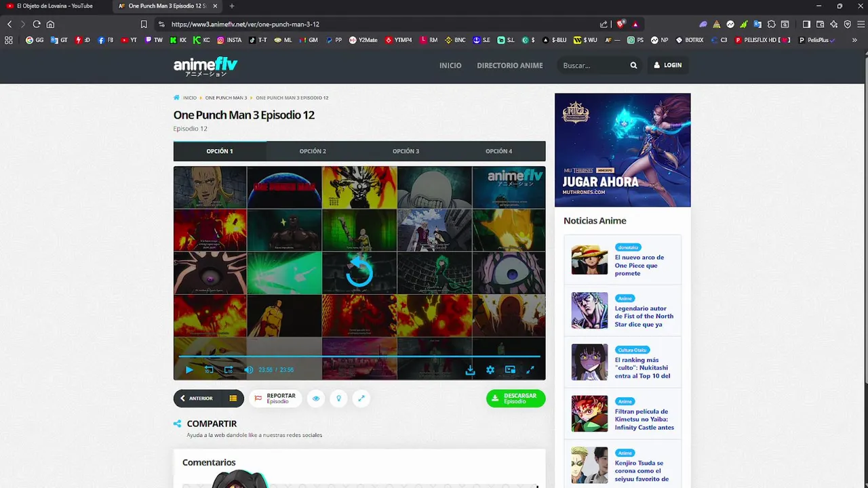Enter fullscreen from player controls
Screen dimensions: 868x488
(530, 370)
